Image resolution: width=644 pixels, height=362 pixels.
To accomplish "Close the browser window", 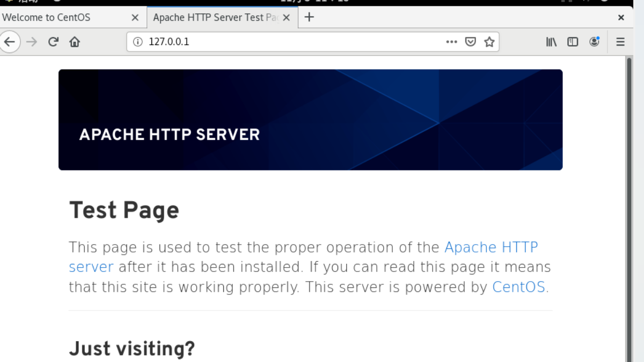I will click(621, 18).
